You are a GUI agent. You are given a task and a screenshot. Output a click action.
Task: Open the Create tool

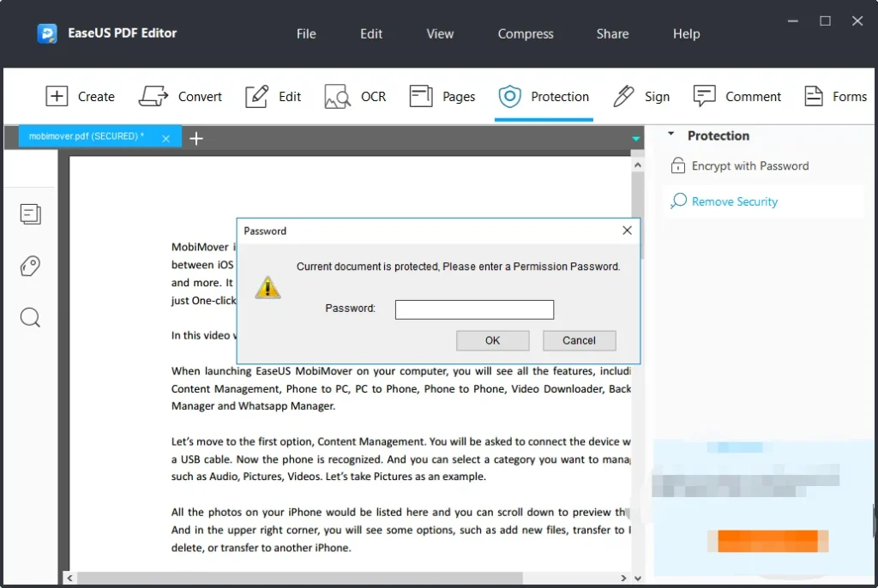(x=81, y=96)
